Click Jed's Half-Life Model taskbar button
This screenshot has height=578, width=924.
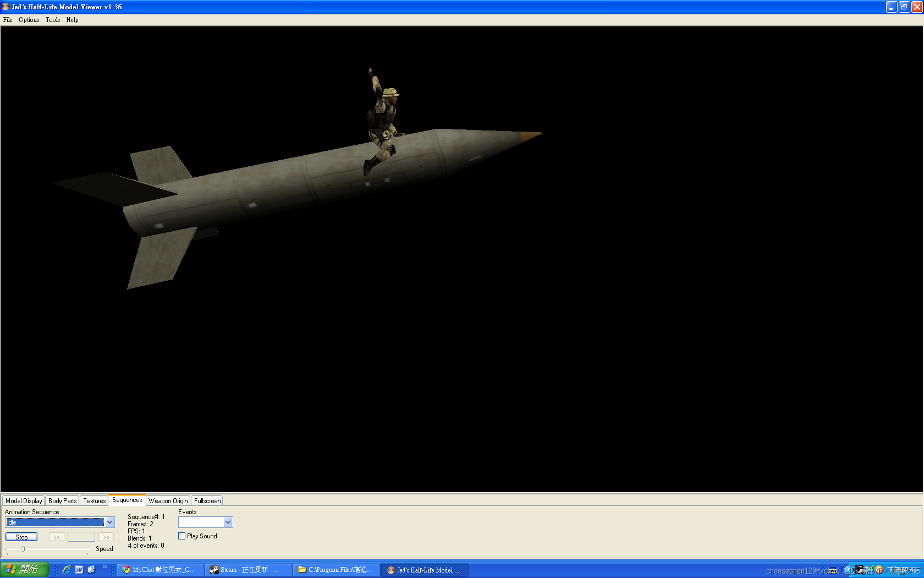(425, 570)
